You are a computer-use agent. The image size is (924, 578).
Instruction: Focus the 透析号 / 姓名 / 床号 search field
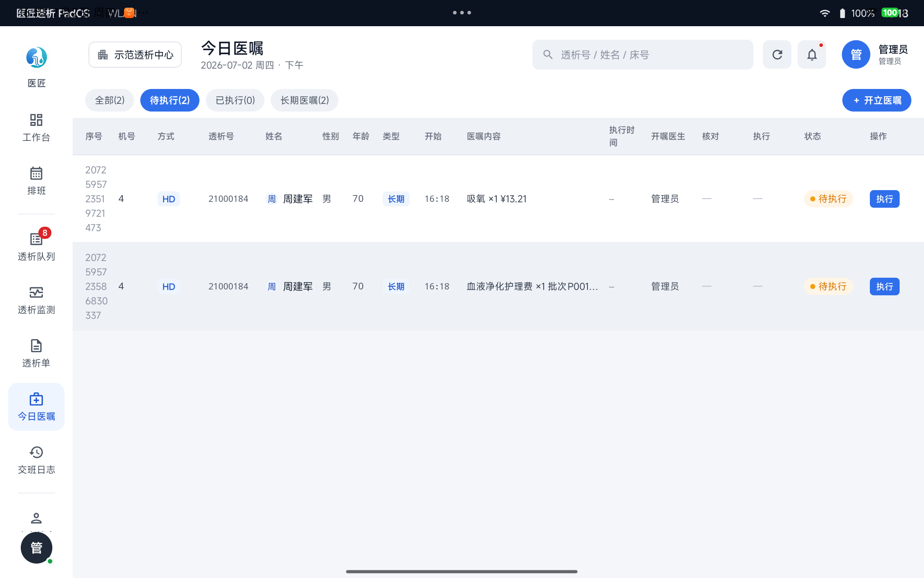(x=643, y=55)
